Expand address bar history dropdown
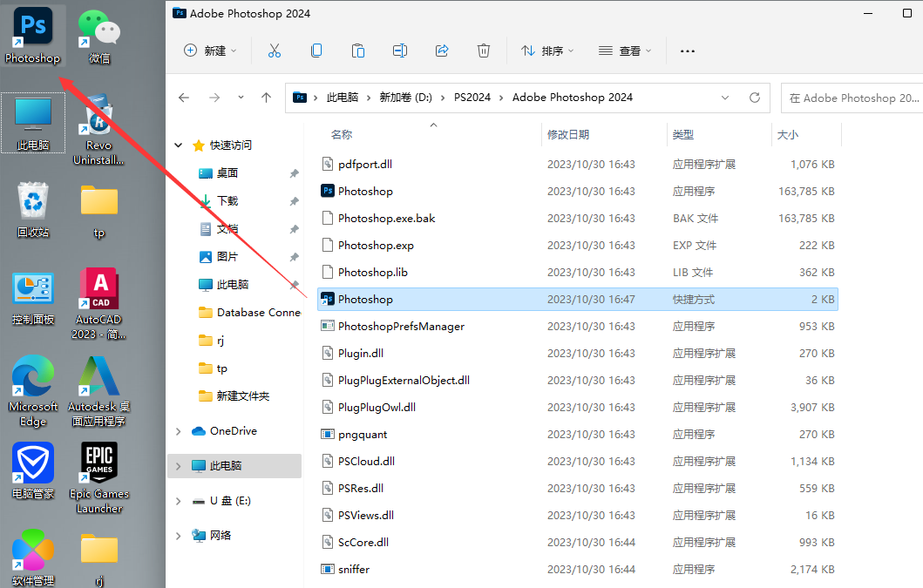Viewport: 923px width, 588px height. coord(725,98)
